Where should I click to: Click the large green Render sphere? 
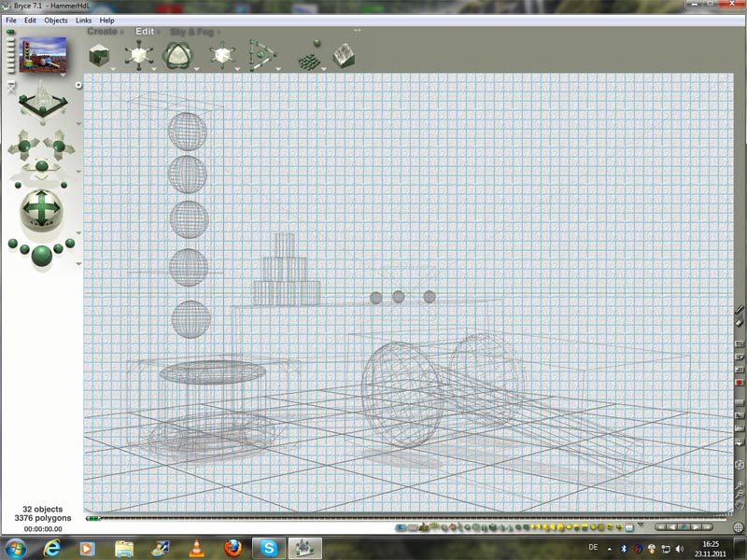click(x=42, y=255)
